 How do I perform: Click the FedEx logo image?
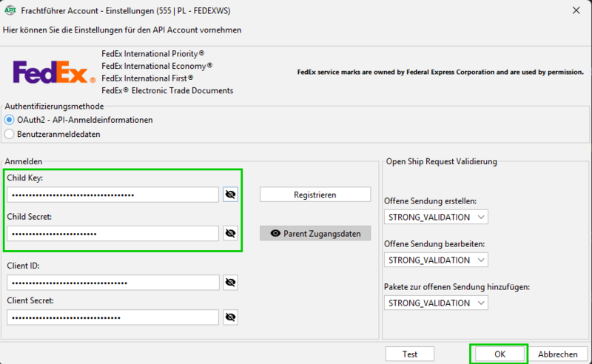pos(54,72)
